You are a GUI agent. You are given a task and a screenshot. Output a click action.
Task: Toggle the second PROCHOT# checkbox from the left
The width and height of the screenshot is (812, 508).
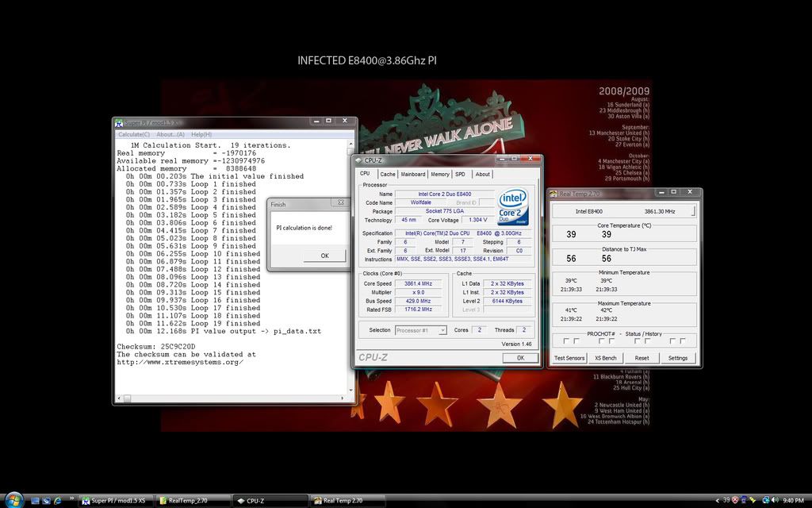pyautogui.click(x=576, y=341)
